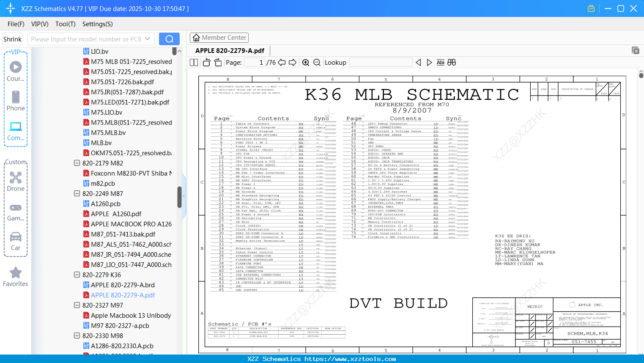Go to the next PDF page arrow
The image size is (644, 363).
pyautogui.click(x=293, y=62)
